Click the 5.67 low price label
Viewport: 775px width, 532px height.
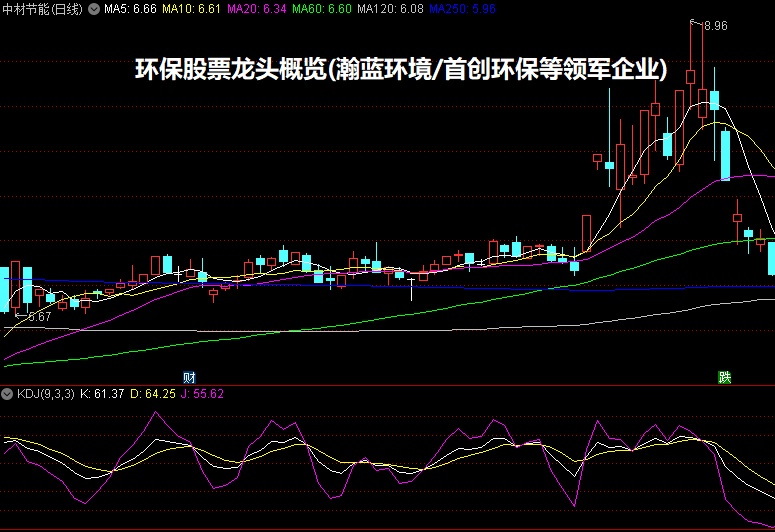click(x=40, y=317)
